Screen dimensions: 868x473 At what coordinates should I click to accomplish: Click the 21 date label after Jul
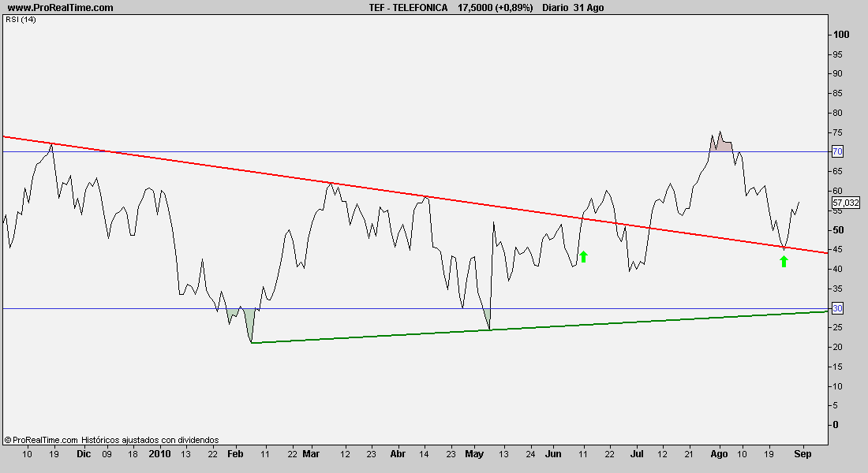click(x=689, y=454)
